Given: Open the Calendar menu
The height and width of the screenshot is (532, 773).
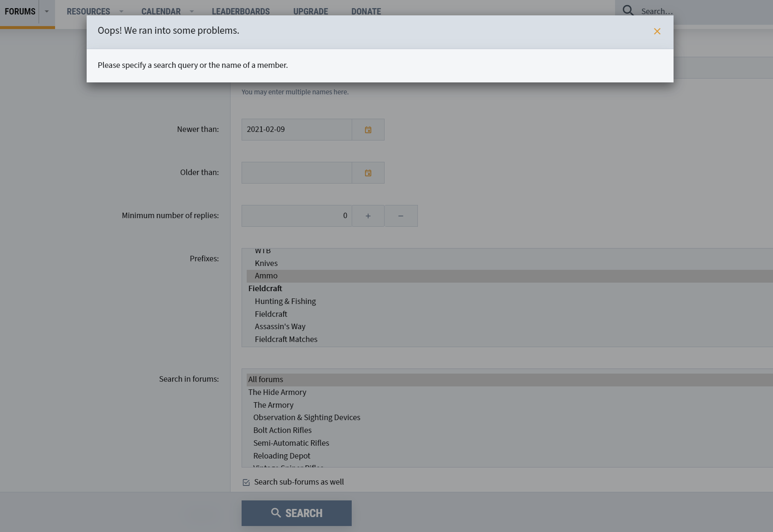Looking at the screenshot, I should tap(161, 12).
